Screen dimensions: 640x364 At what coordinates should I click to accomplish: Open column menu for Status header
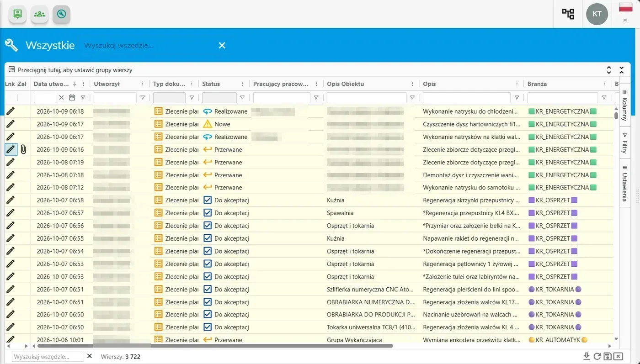(x=242, y=84)
